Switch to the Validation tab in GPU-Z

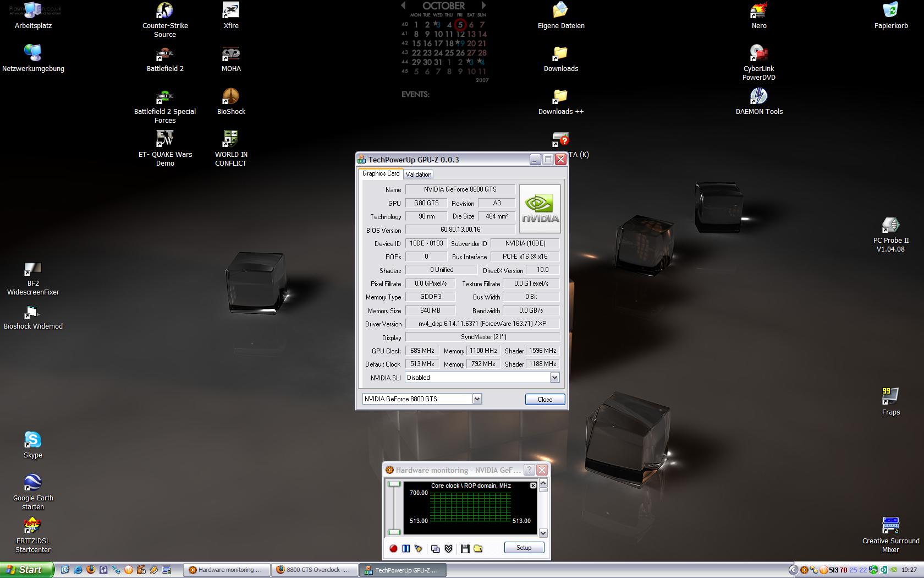419,175
